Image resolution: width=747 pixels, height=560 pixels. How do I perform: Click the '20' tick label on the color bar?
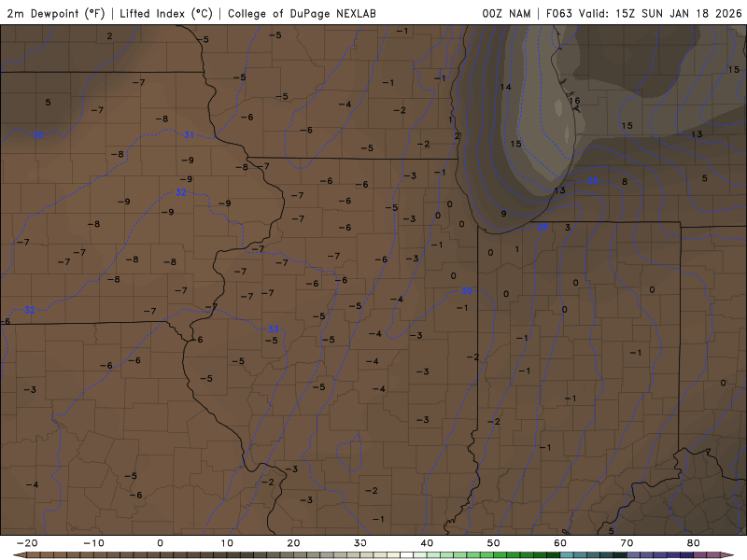tap(293, 543)
